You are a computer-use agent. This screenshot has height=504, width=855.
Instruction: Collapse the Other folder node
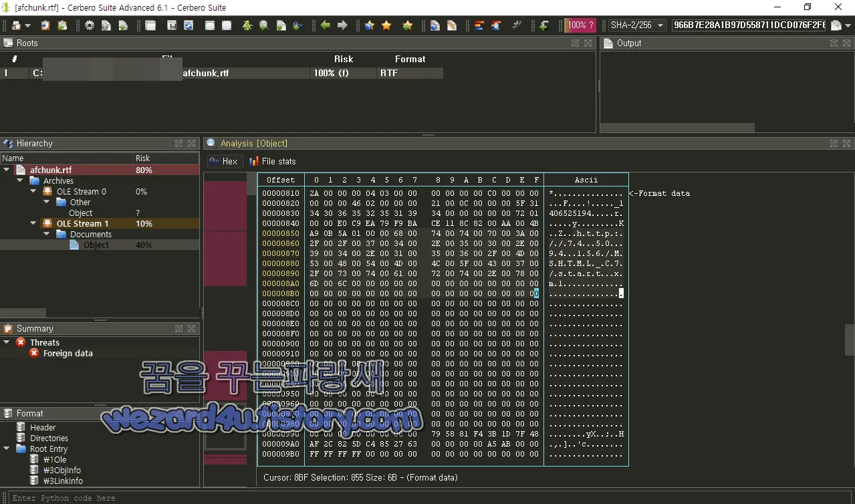tap(47, 202)
